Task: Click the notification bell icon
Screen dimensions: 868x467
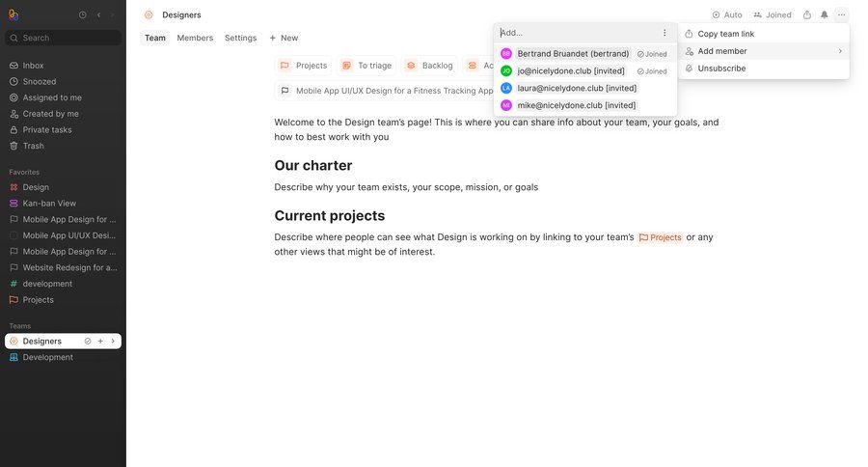Action: point(825,15)
